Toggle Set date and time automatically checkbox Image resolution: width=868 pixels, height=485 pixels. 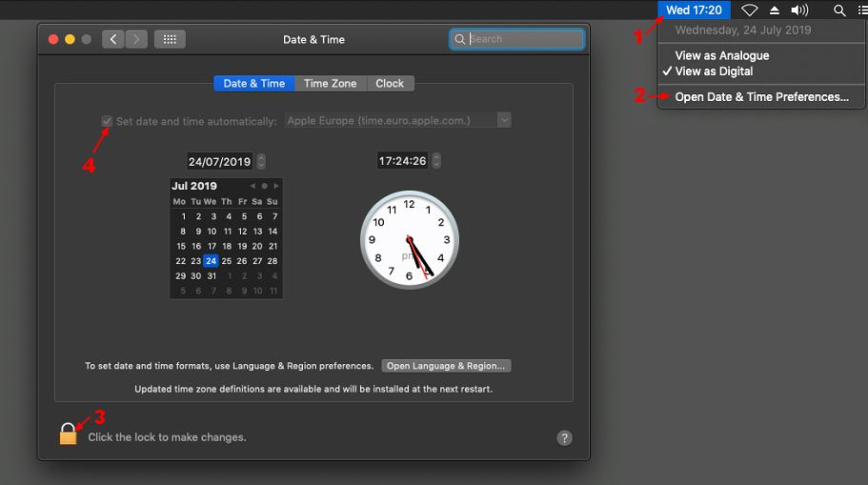[108, 121]
